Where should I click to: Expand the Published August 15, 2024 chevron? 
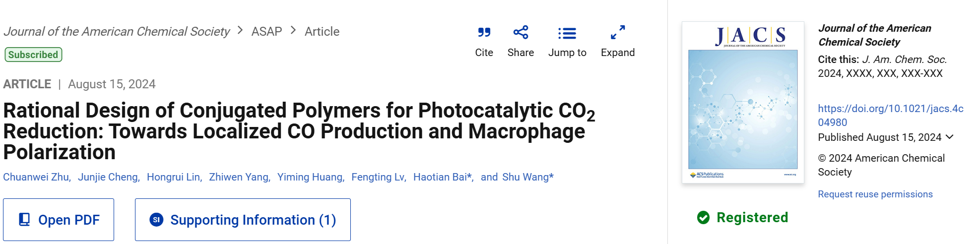[950, 137]
